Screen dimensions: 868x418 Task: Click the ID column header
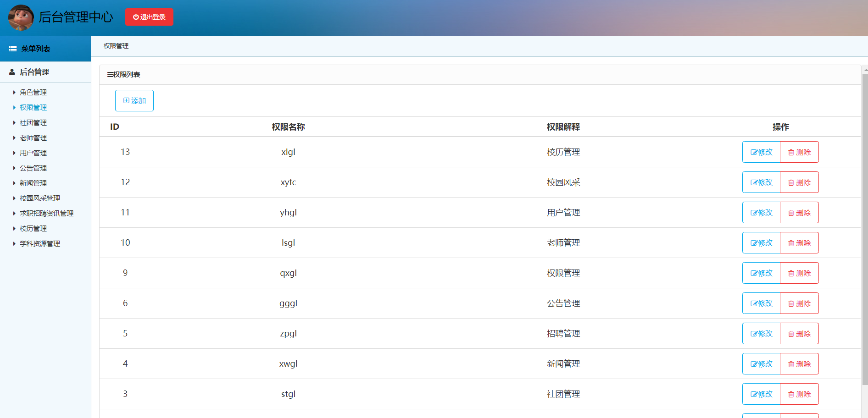tap(115, 127)
